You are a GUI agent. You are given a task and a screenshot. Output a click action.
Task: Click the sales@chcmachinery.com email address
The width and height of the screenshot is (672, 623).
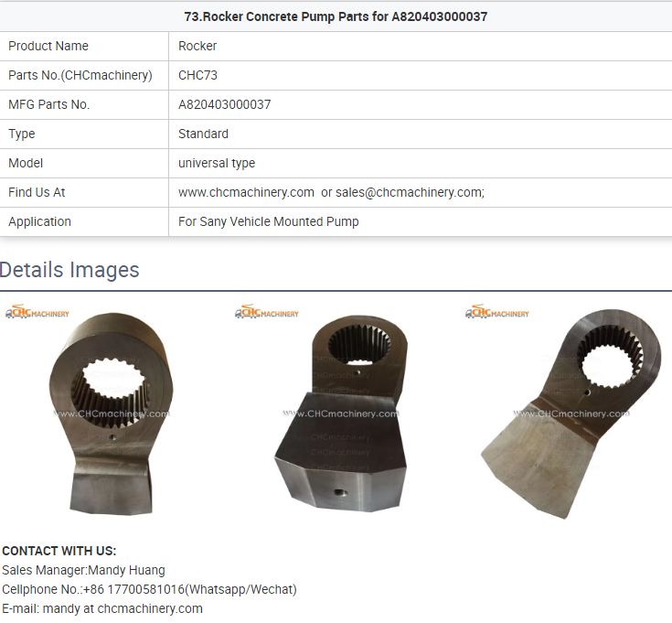tap(410, 192)
